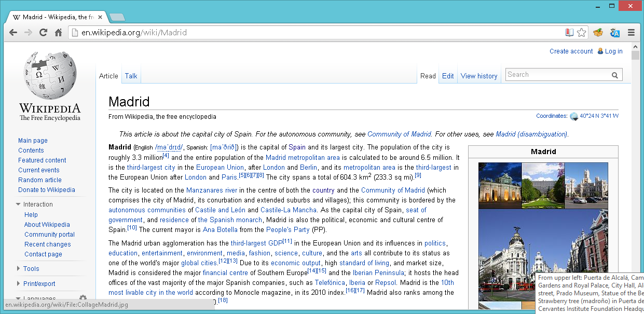The width and height of the screenshot is (644, 314).
Task: Click the Metropolis building collage photo
Action: (x=543, y=255)
